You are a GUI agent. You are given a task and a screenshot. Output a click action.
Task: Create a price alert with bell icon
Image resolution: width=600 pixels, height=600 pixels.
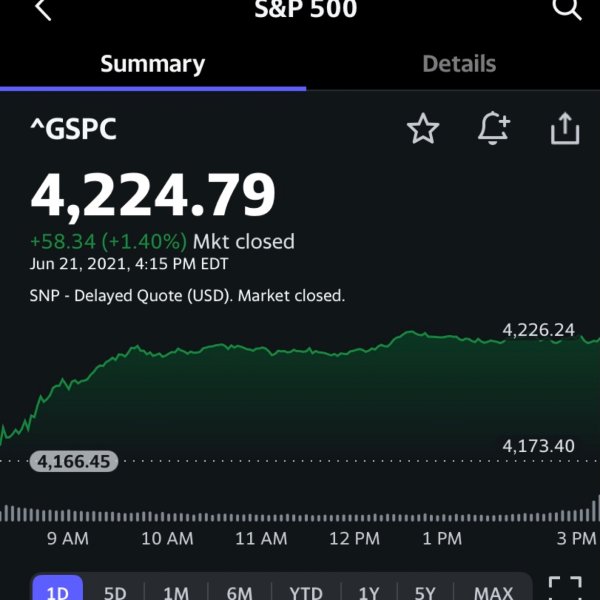pos(494,128)
